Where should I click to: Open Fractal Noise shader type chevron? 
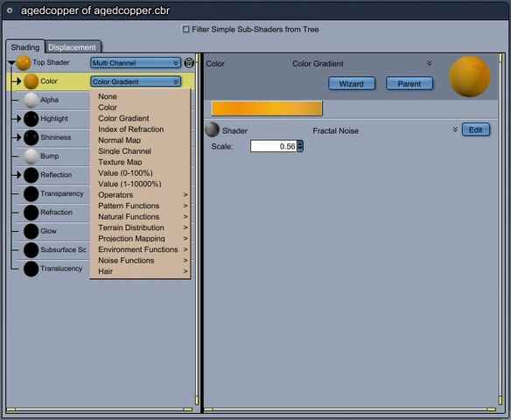click(x=455, y=129)
